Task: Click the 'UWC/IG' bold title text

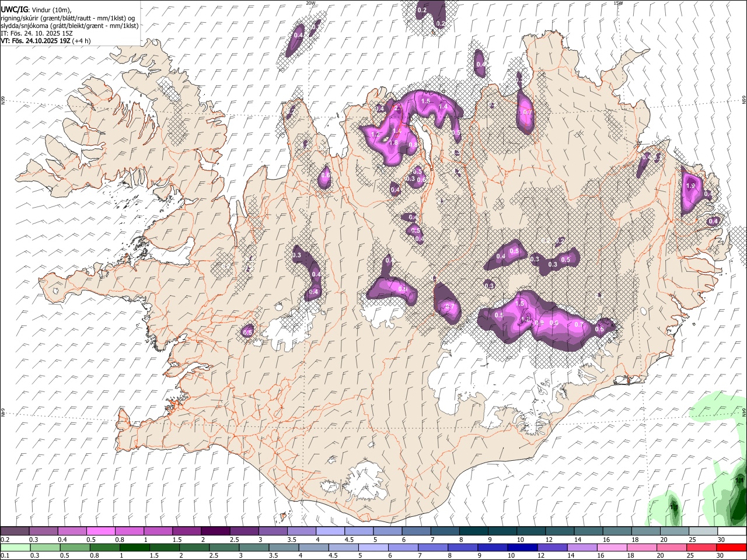Action: [x=14, y=9]
